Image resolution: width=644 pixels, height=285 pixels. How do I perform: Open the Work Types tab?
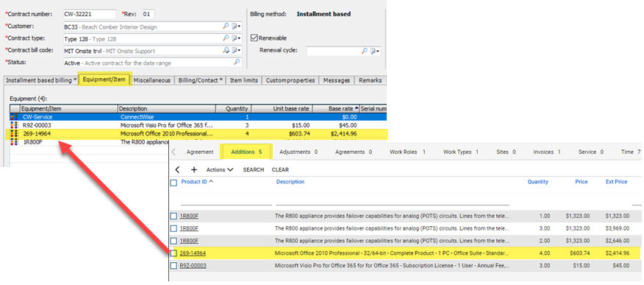[x=461, y=152]
